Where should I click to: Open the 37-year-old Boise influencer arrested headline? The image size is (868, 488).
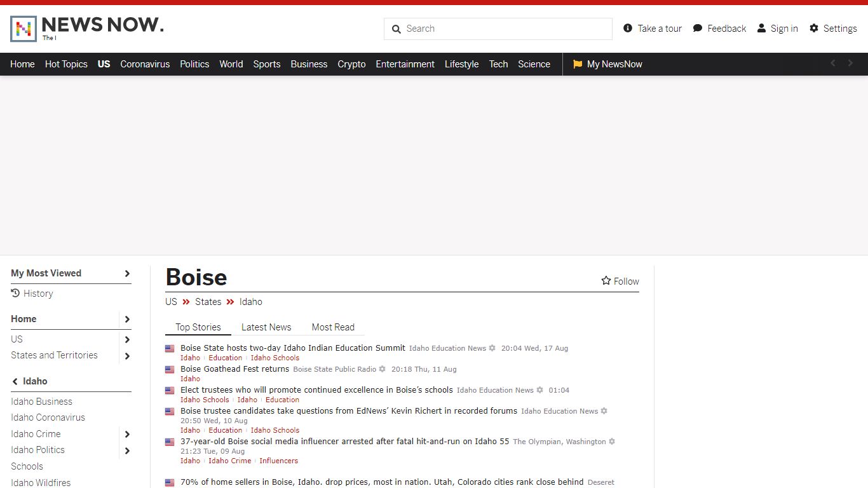345,441
